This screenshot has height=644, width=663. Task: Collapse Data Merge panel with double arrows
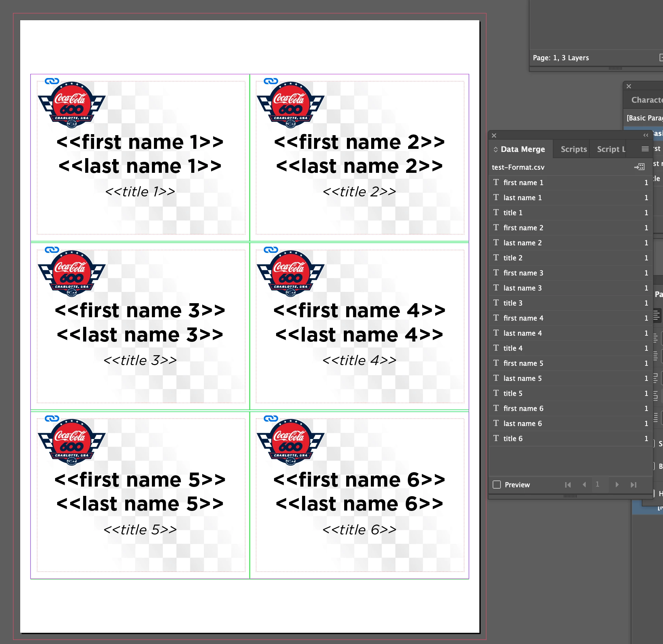tap(646, 136)
